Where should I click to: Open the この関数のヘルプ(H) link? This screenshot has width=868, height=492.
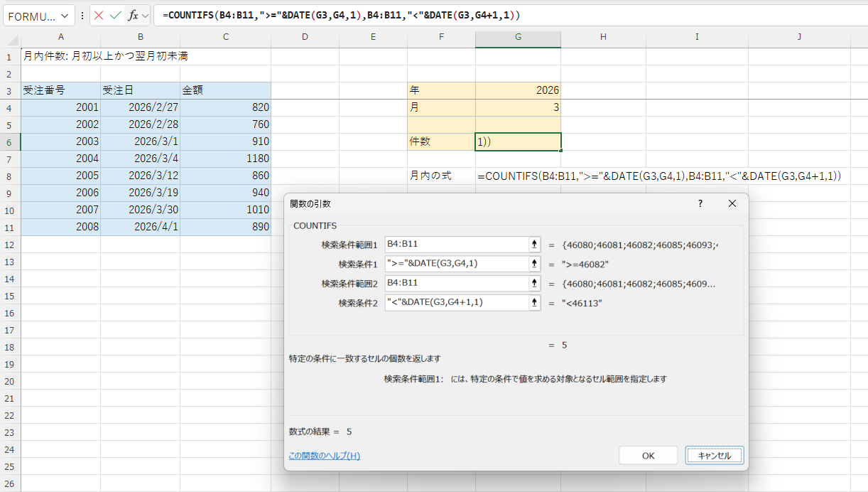pos(324,456)
